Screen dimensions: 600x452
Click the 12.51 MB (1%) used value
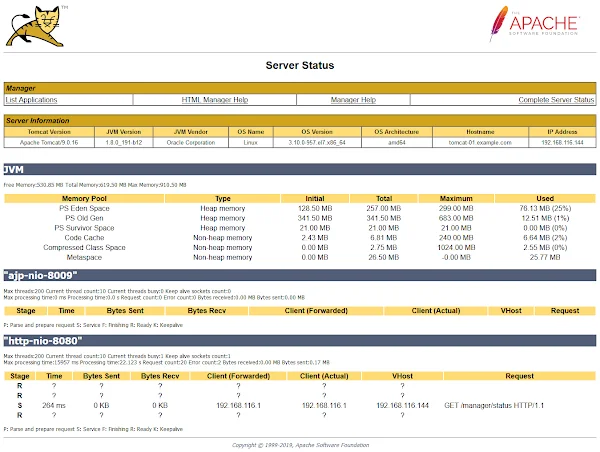pos(545,218)
